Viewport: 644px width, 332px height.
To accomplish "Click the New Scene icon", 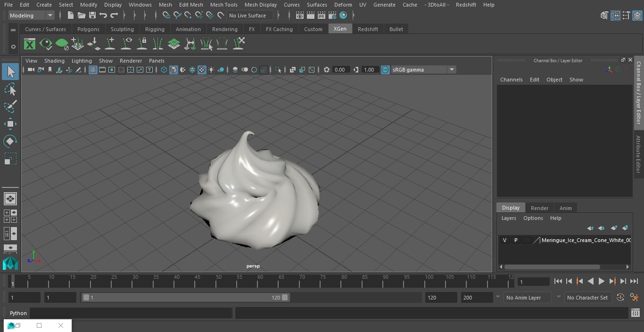I will [x=70, y=16].
